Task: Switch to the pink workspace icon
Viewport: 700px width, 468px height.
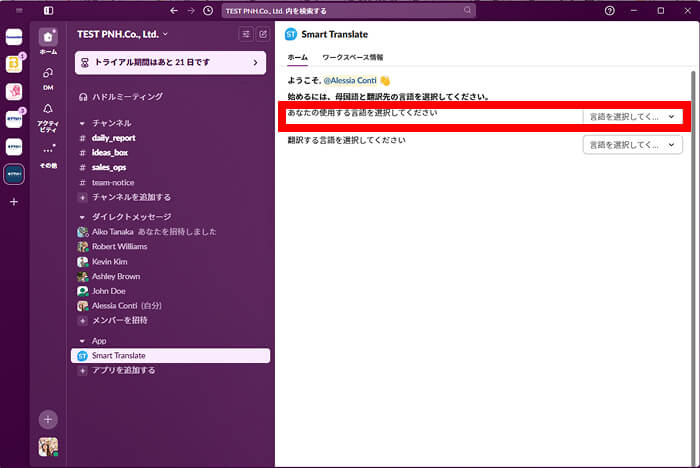Action: pos(14,92)
